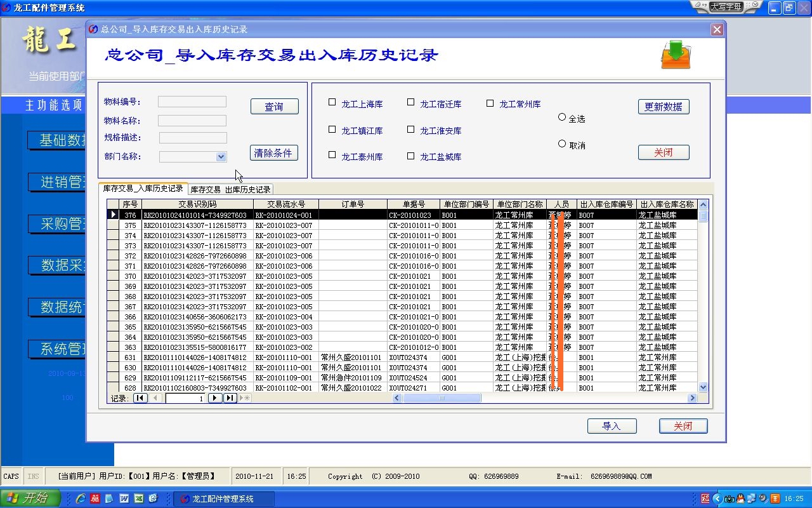Check 龙工盐城库 checkbox
Image resolution: width=812 pixels, height=508 pixels.
pyautogui.click(x=410, y=155)
